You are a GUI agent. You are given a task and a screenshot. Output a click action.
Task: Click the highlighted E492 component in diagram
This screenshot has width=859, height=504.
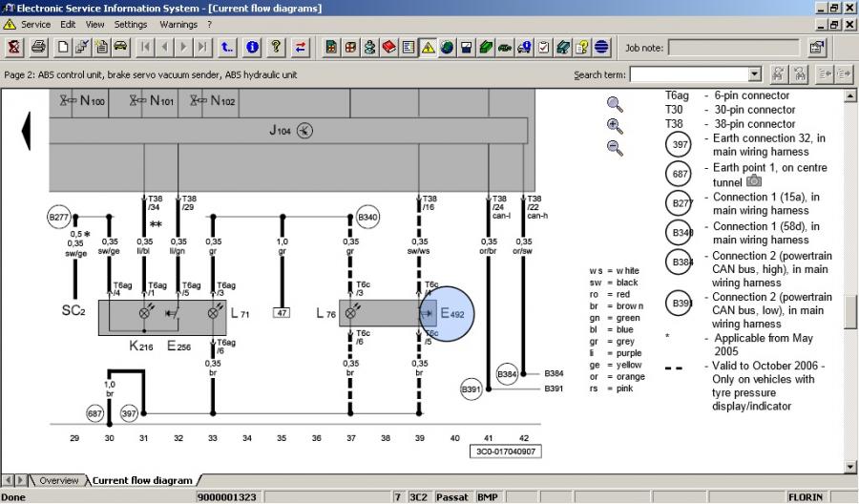pyautogui.click(x=447, y=312)
